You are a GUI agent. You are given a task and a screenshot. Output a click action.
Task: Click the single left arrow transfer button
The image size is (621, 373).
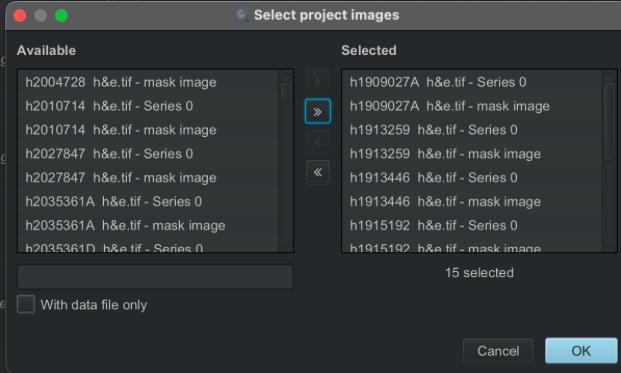click(x=318, y=142)
